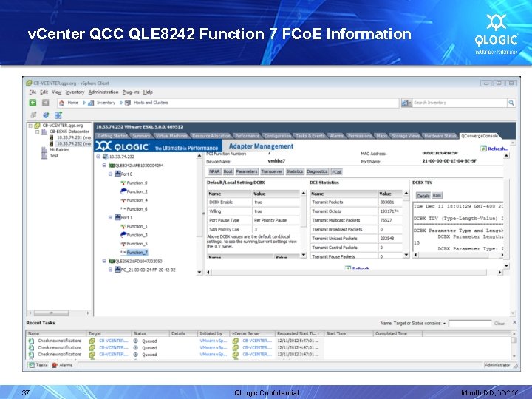532x399 pixels.
Task: Select Function_7 in the adapter tree
Action: (137, 253)
